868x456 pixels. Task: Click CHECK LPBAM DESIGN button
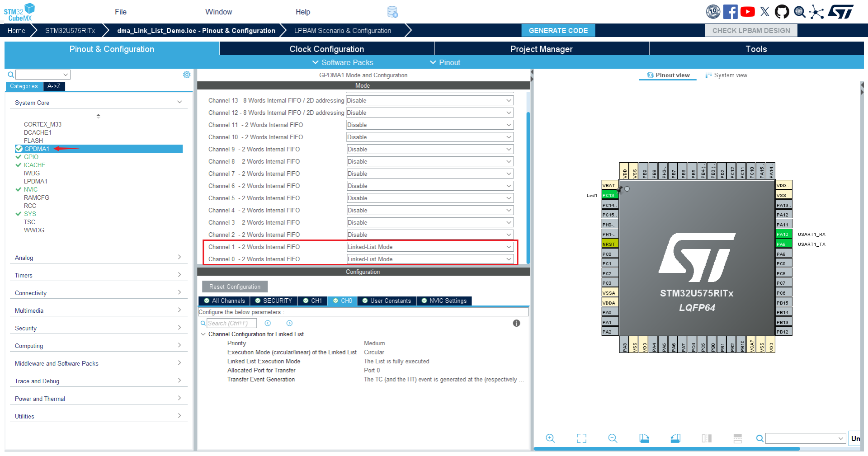[x=751, y=30]
